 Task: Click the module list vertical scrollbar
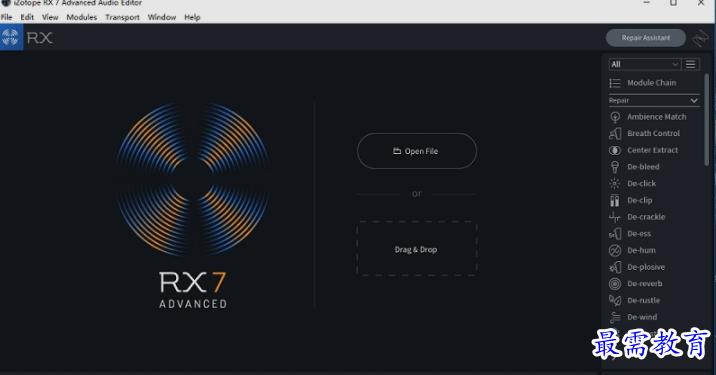707,120
